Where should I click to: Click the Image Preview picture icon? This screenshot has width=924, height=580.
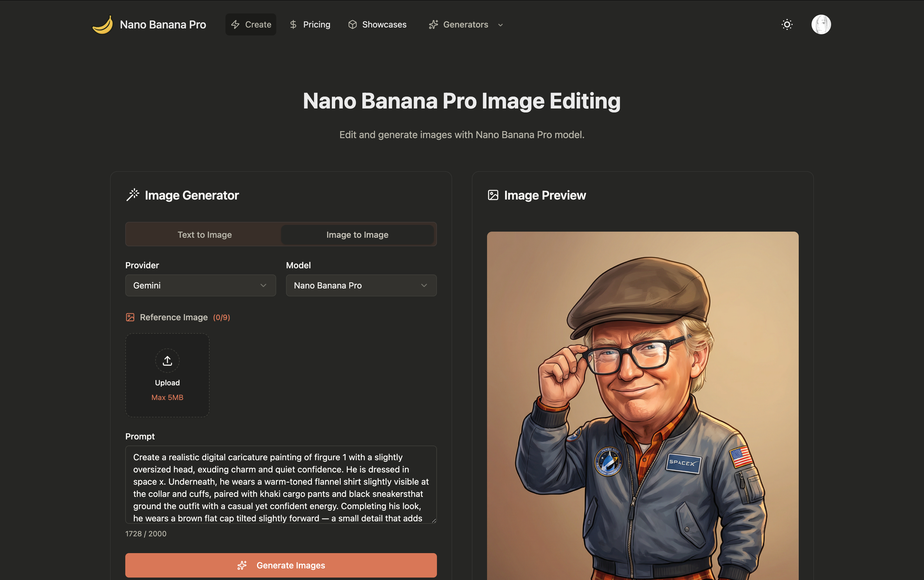coord(493,195)
